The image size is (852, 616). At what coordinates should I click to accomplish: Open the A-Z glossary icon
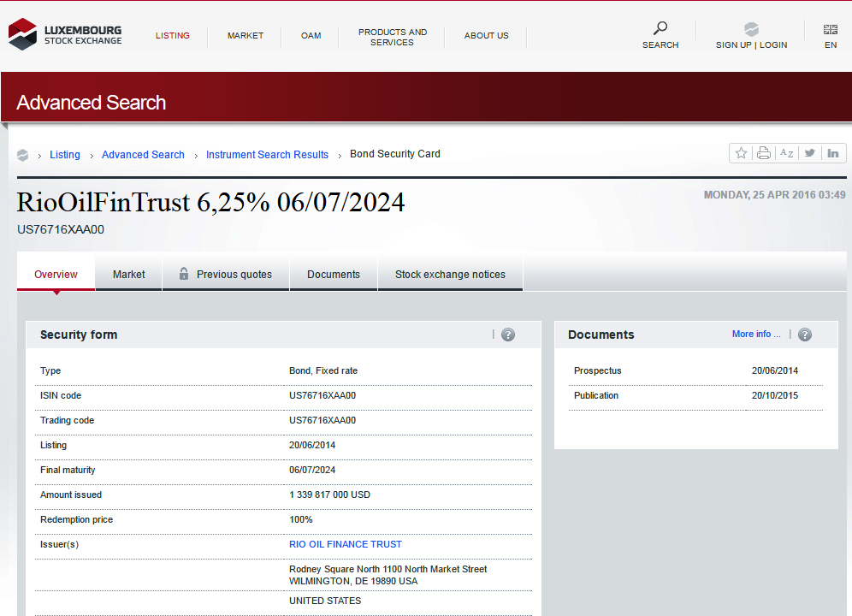coord(787,153)
